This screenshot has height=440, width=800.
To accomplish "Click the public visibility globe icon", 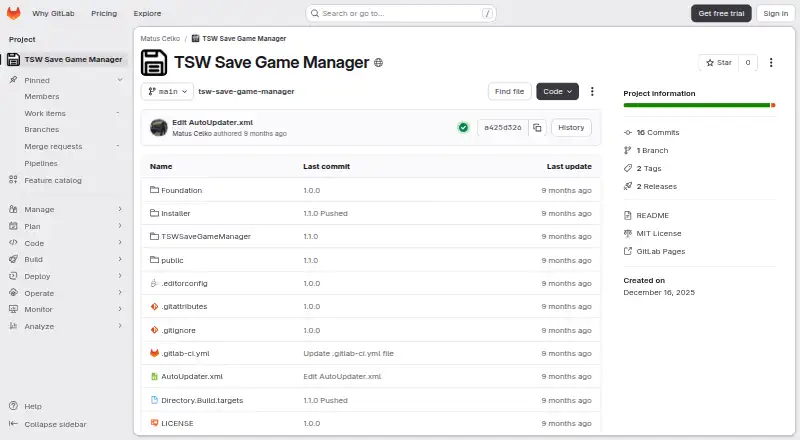I will (x=378, y=63).
